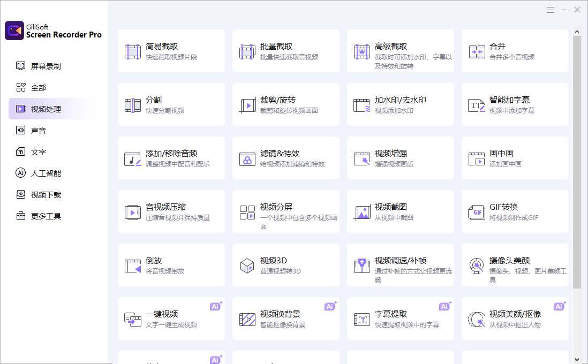Click the scrollbar up arrow
The height and width of the screenshot is (364, 588).
577,32
